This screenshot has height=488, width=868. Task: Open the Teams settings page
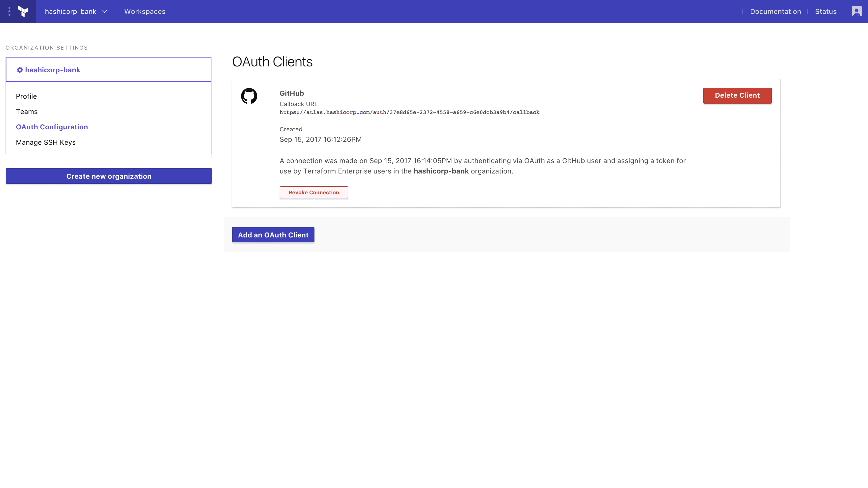27,112
